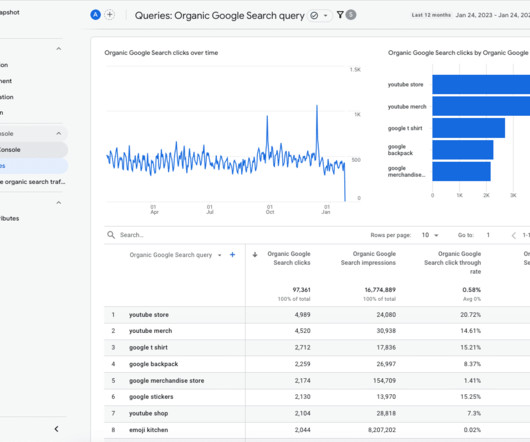Open the report status checkmark dropdown
Viewport: 530px width, 442px height.
(319, 16)
